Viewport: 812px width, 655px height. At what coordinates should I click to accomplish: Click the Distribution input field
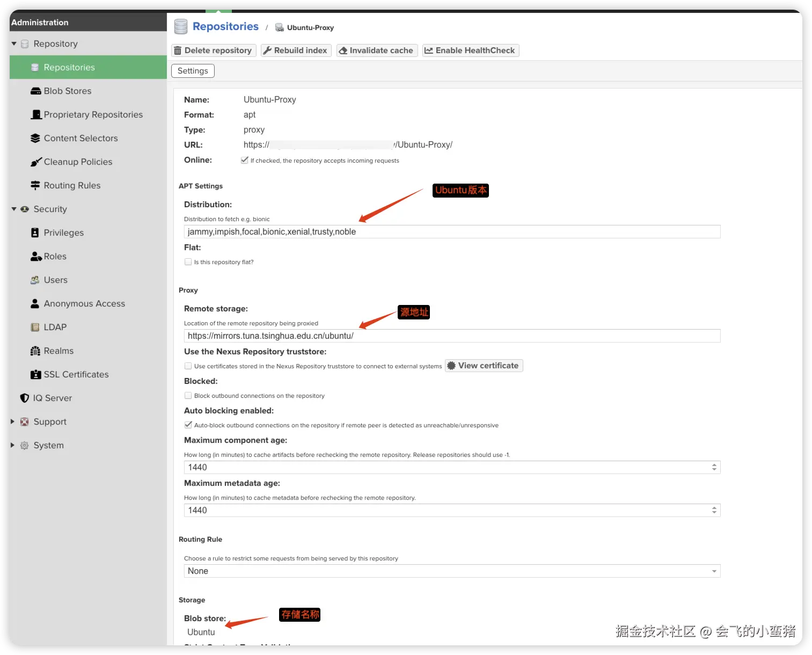452,232
